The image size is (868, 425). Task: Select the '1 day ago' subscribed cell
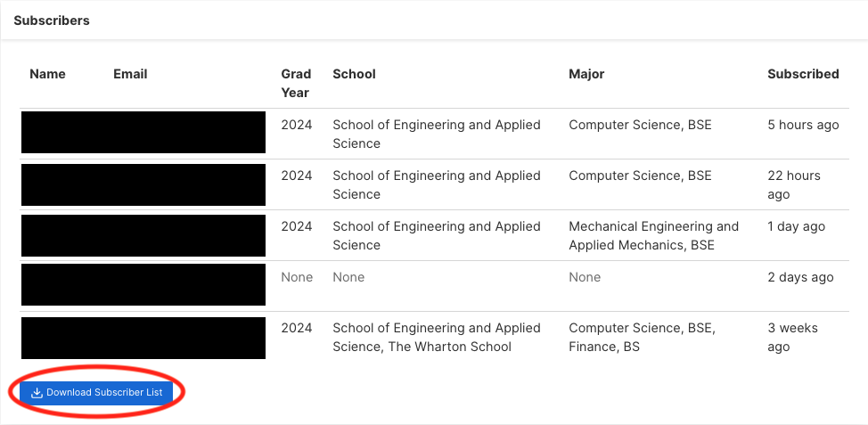(x=796, y=227)
